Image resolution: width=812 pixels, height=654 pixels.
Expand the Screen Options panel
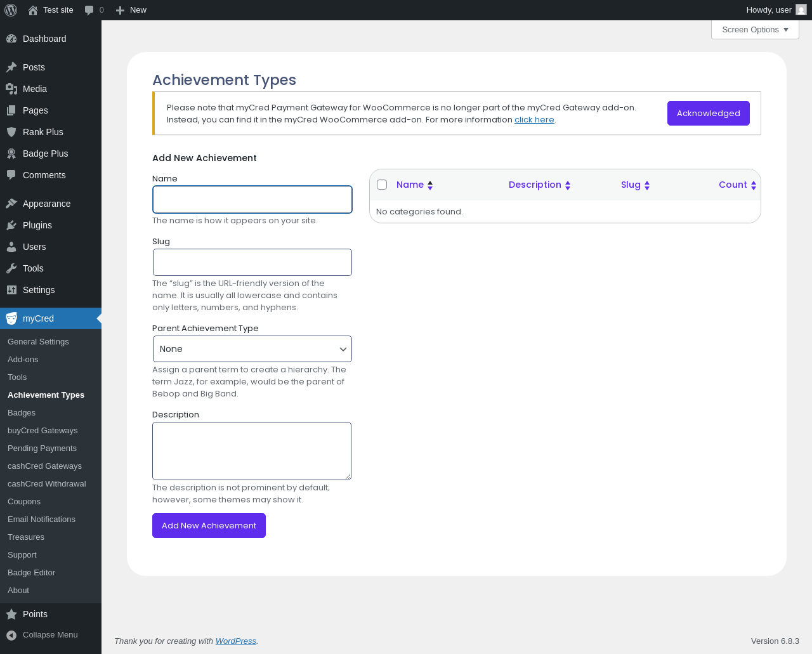point(755,30)
